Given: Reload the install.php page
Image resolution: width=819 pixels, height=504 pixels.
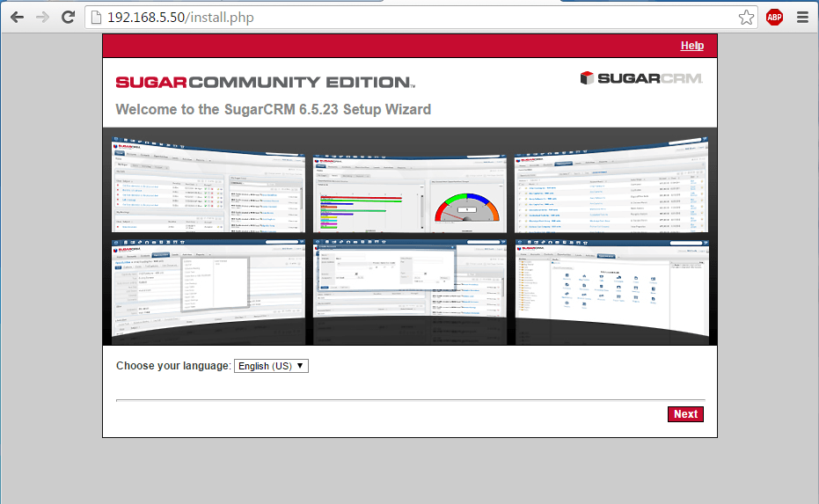Looking at the screenshot, I should point(68,18).
